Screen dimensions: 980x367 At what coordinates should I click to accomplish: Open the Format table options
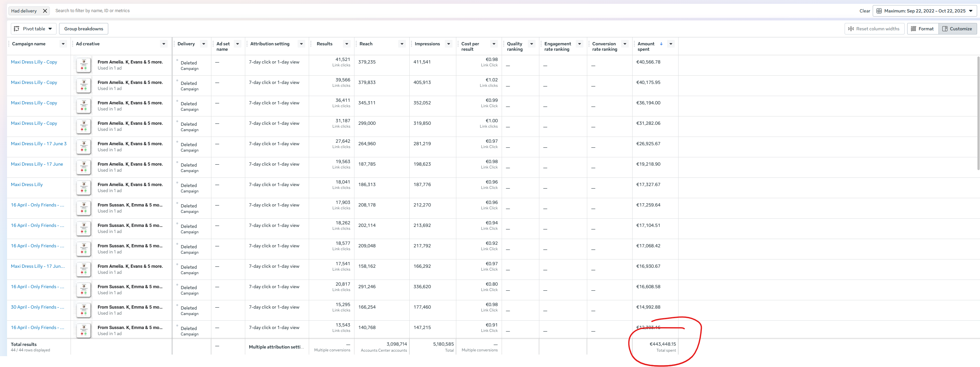click(922, 28)
